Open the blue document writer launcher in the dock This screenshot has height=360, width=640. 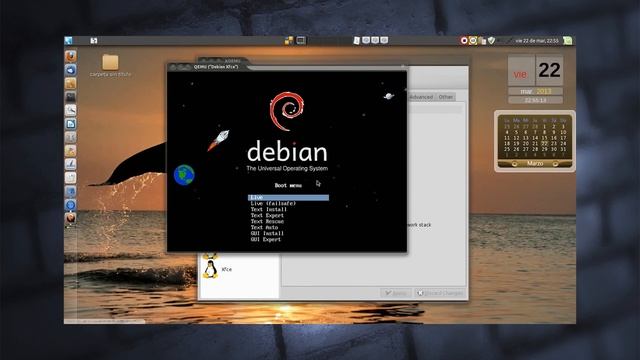pyautogui.click(x=71, y=124)
